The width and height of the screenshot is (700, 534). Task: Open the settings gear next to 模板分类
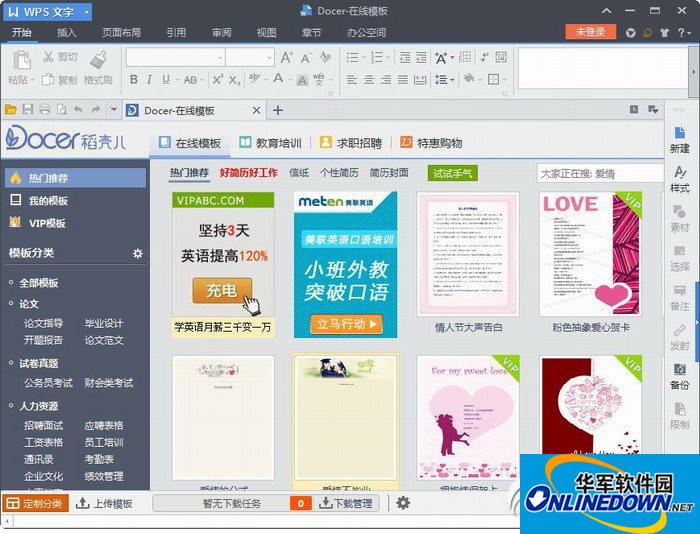(138, 254)
